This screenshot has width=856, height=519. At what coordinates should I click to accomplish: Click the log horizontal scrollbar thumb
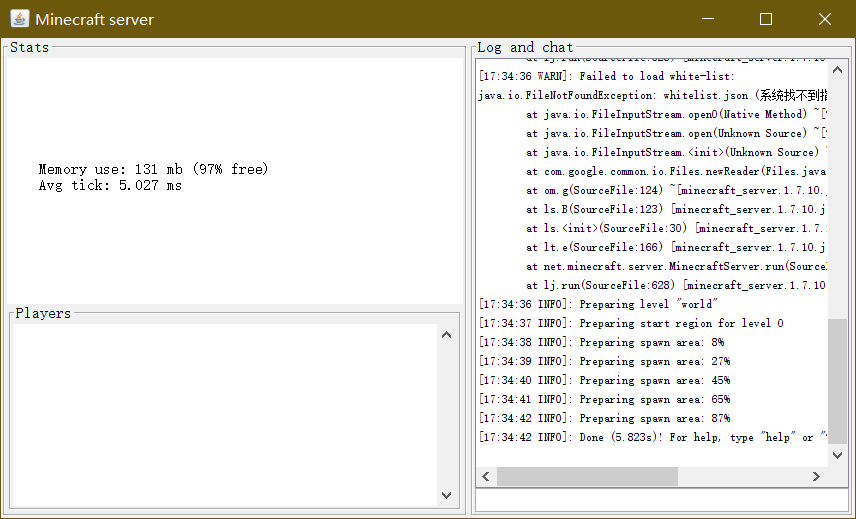point(587,476)
